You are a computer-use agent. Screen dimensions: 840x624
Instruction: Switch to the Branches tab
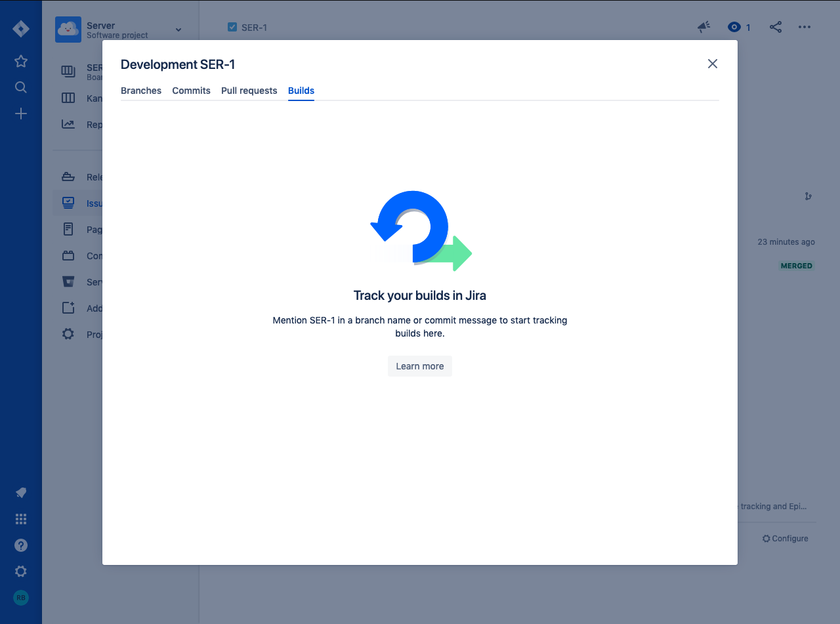point(141,91)
